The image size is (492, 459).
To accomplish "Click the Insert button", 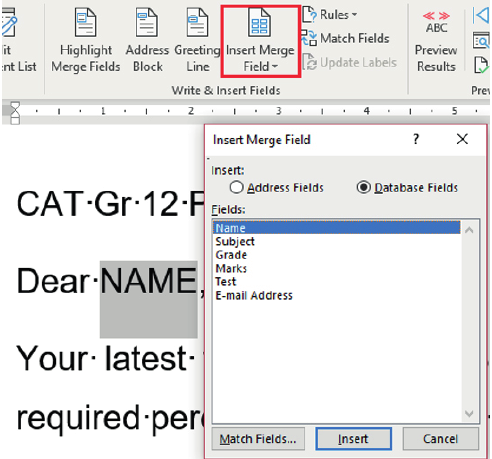I will pos(353,439).
